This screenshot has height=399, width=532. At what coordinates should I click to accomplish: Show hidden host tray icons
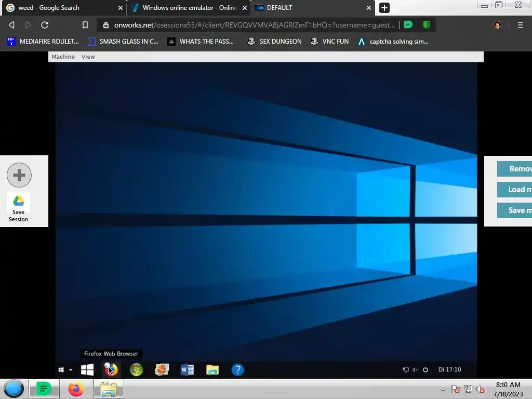coord(443,389)
